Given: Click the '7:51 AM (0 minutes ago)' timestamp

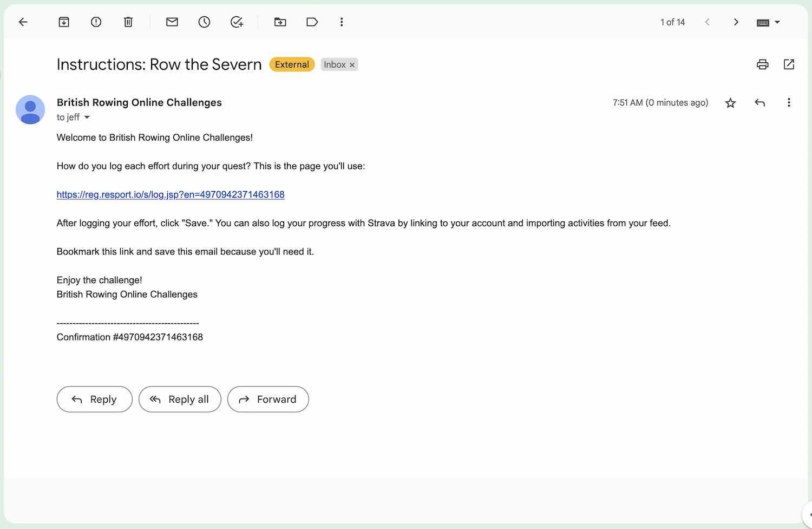Looking at the screenshot, I should (660, 103).
